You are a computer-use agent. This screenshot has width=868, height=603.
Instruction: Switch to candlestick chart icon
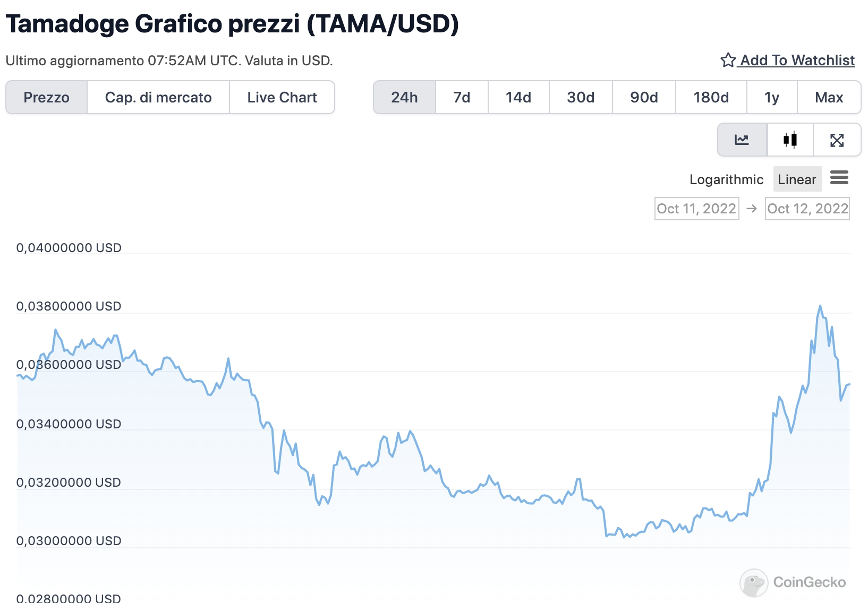[790, 140]
